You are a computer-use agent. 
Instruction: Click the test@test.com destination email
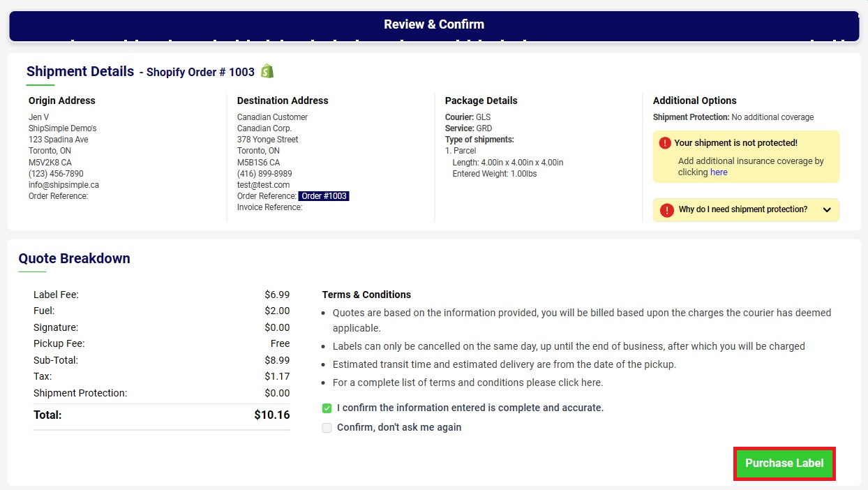[263, 185]
